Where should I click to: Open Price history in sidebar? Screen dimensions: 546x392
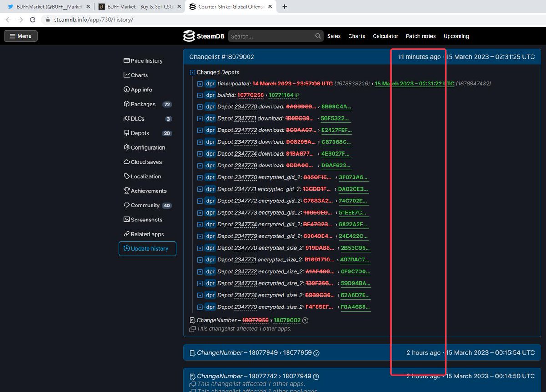click(x=143, y=61)
